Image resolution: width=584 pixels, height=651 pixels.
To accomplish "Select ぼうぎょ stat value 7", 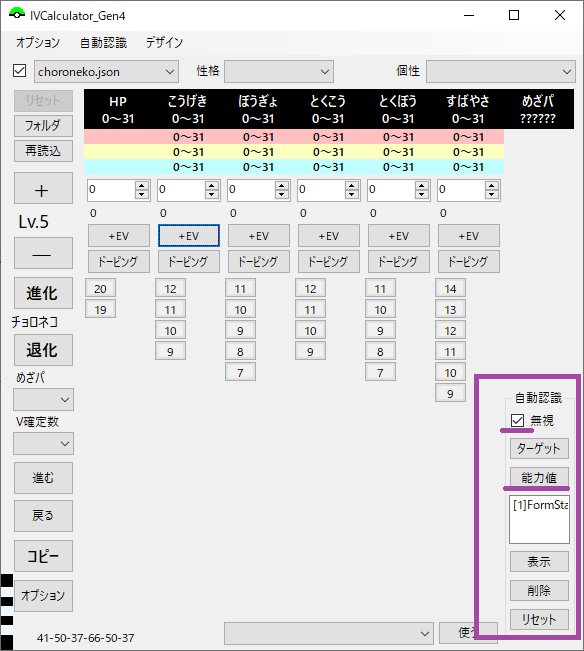I will [240, 372].
